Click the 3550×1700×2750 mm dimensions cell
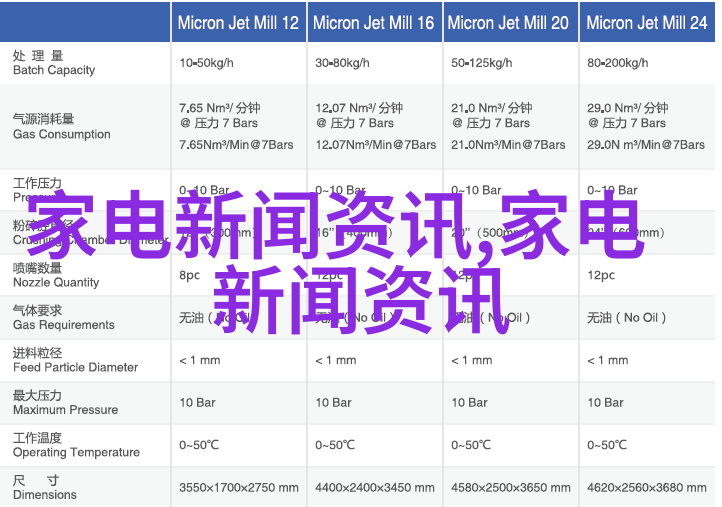Screen dimensions: 722x507 click(239, 488)
